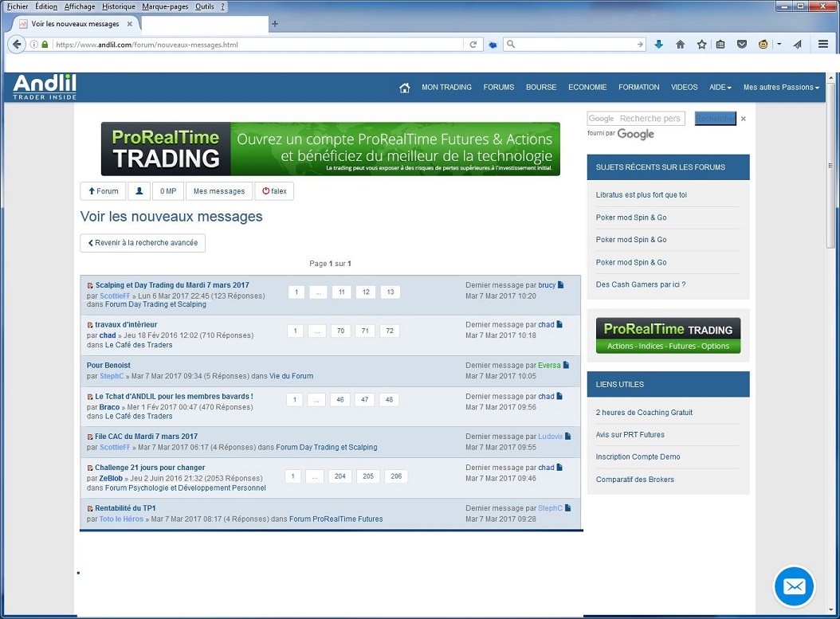Image resolution: width=840 pixels, height=619 pixels.
Task: Click Revenir à la recherche avancée
Action: [x=143, y=242]
